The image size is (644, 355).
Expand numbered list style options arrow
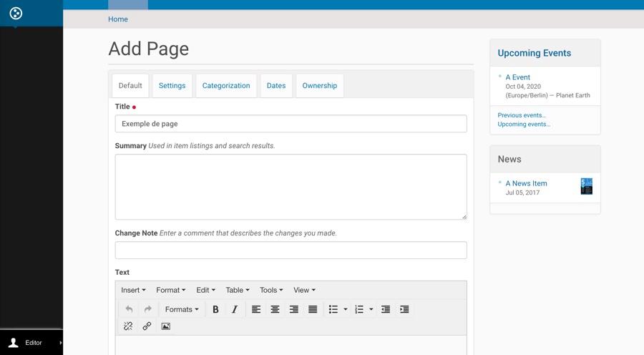[x=371, y=309]
